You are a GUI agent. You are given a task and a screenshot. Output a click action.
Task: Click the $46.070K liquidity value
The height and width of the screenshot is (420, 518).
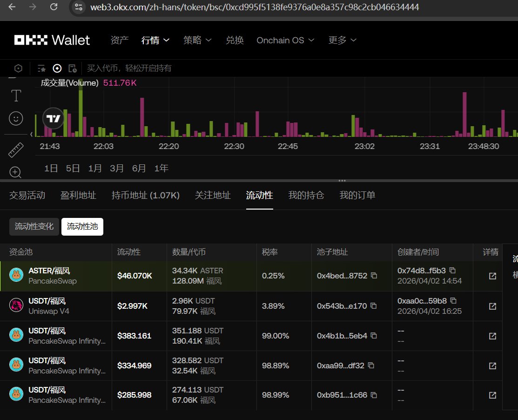coord(135,276)
